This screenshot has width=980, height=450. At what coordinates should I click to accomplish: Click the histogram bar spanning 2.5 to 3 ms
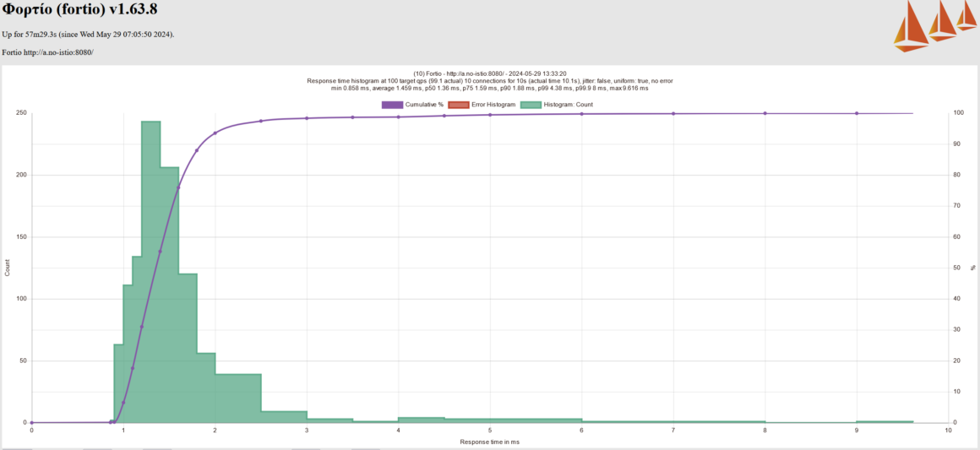(284, 417)
